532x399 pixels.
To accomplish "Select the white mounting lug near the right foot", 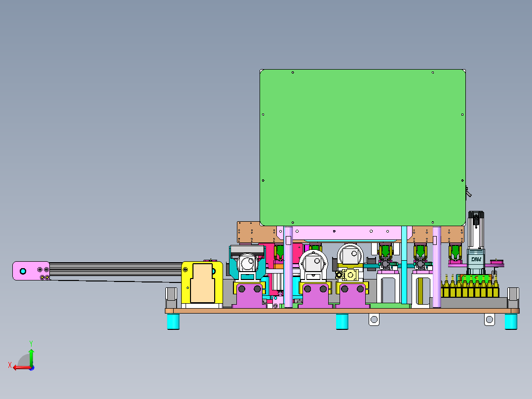I will click(x=489, y=319).
